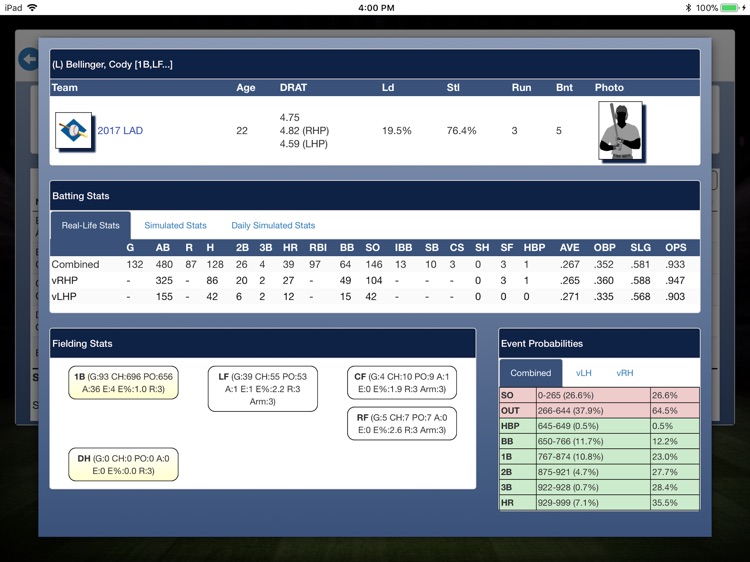
Task: Select the CF fielding position box
Action: (402, 383)
